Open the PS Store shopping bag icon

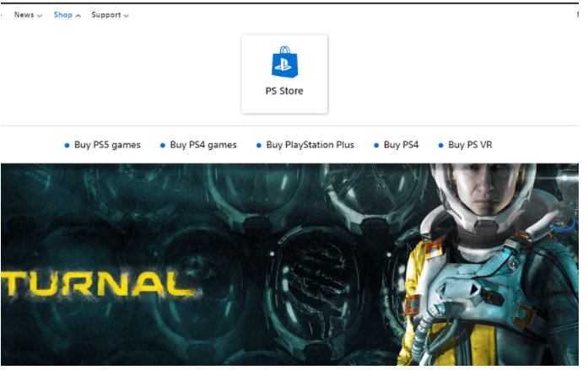pyautogui.click(x=284, y=62)
